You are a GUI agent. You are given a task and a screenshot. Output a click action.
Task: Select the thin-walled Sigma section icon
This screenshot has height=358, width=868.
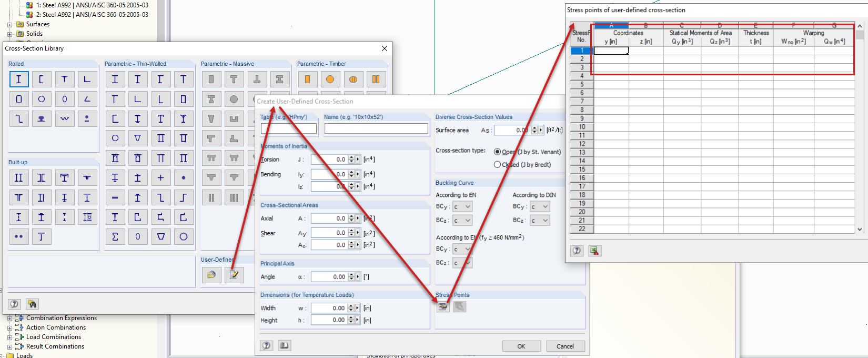(x=115, y=237)
